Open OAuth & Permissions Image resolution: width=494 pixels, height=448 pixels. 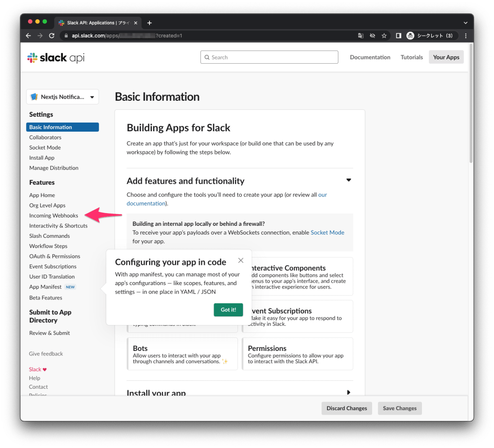pyautogui.click(x=55, y=256)
